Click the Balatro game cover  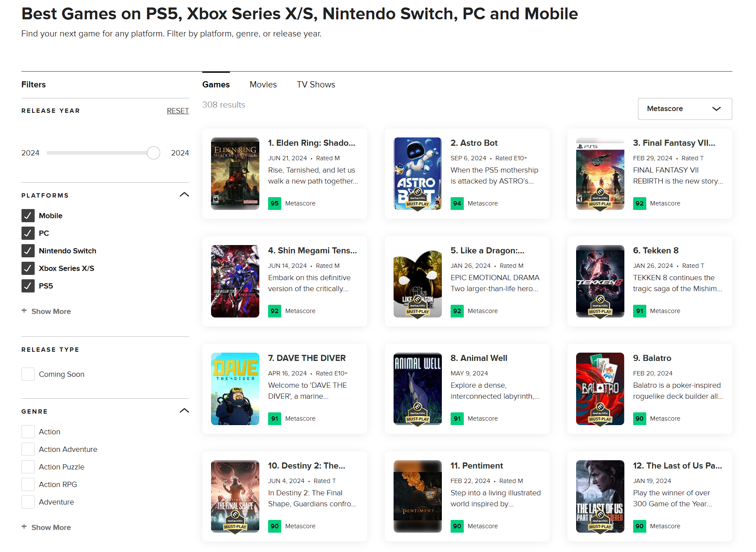(600, 388)
